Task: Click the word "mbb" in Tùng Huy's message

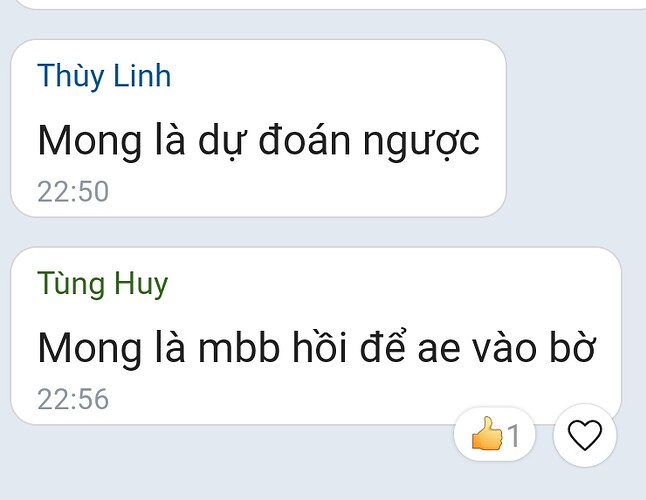Action: click(x=239, y=348)
